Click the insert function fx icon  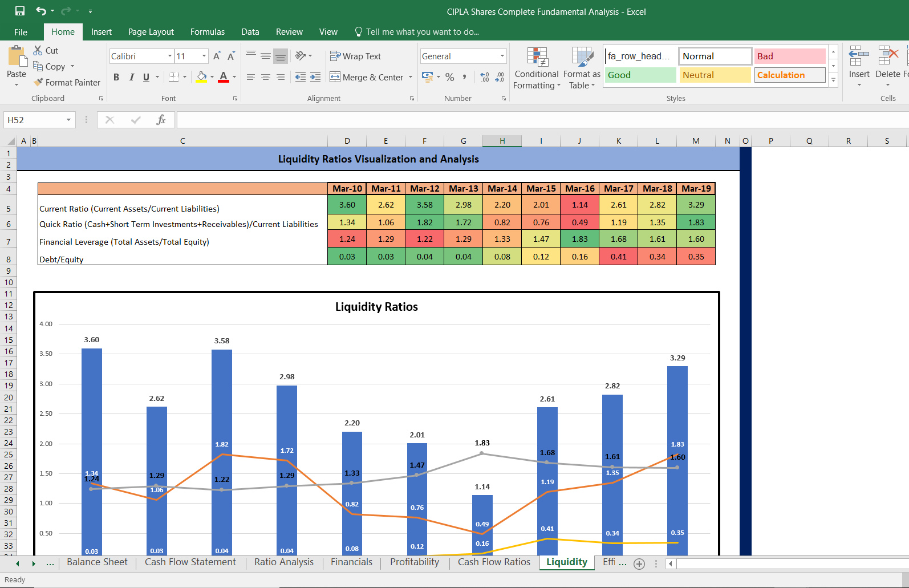pyautogui.click(x=161, y=120)
